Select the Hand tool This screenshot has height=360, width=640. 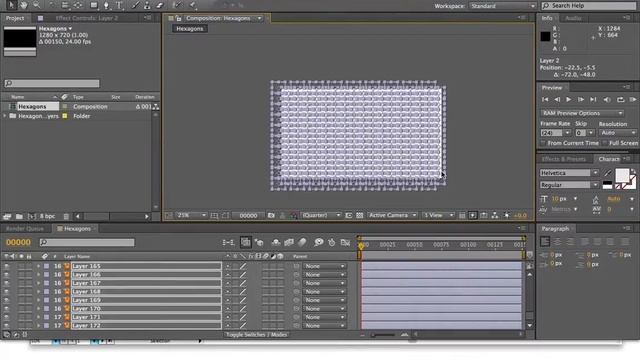tap(24, 5)
